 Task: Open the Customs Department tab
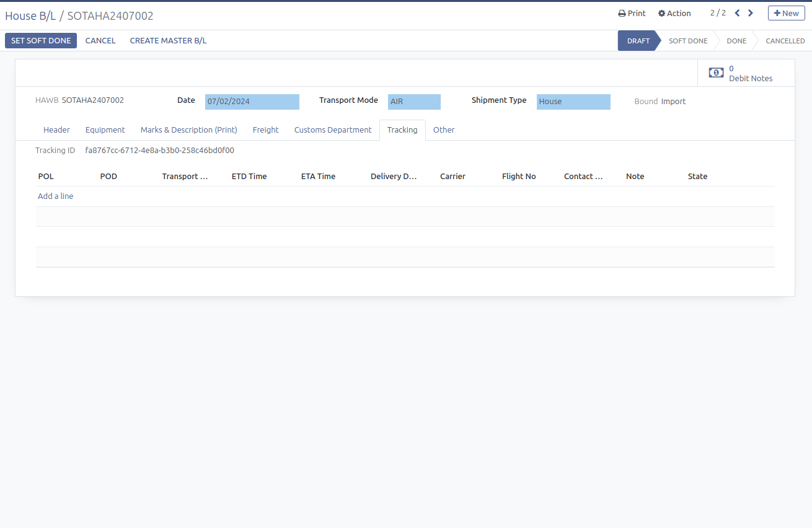[x=333, y=130]
